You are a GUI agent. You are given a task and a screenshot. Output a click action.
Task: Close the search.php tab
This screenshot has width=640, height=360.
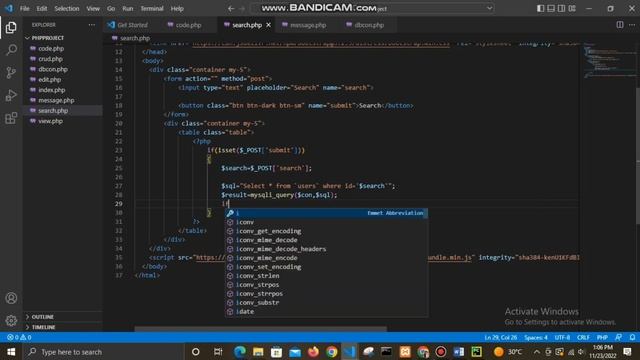point(268,25)
